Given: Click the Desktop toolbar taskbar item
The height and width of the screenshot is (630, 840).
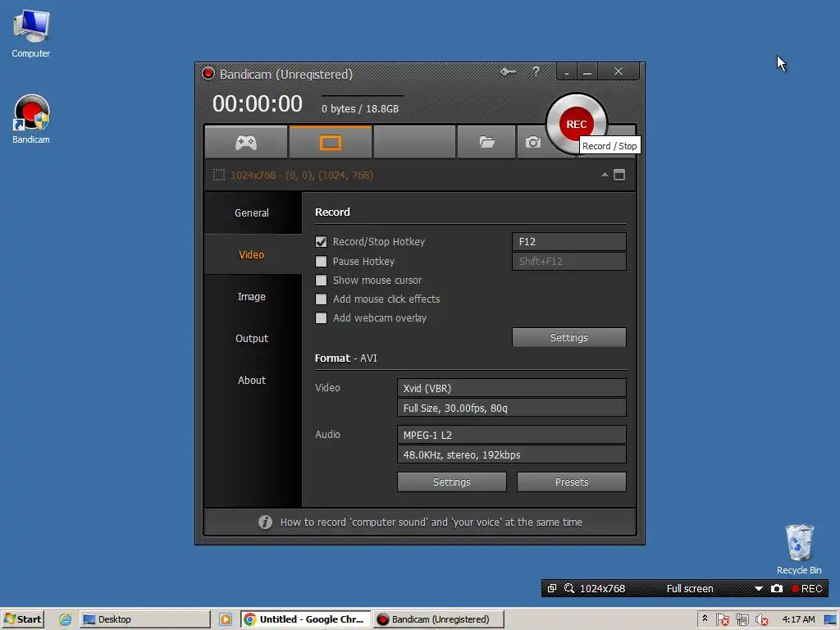Looking at the screenshot, I should 144,619.
